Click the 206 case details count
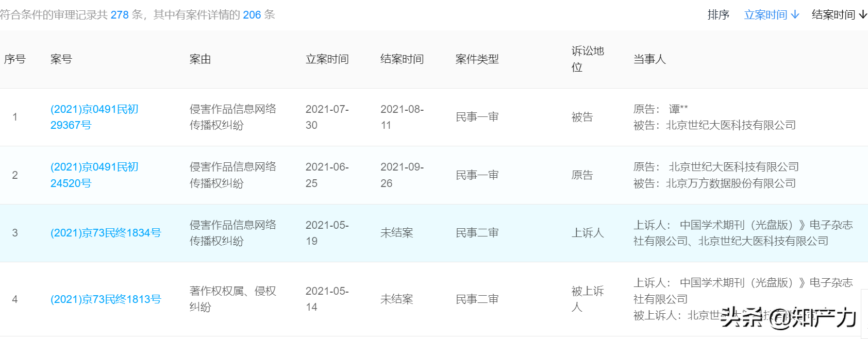868x339 pixels. [252, 15]
